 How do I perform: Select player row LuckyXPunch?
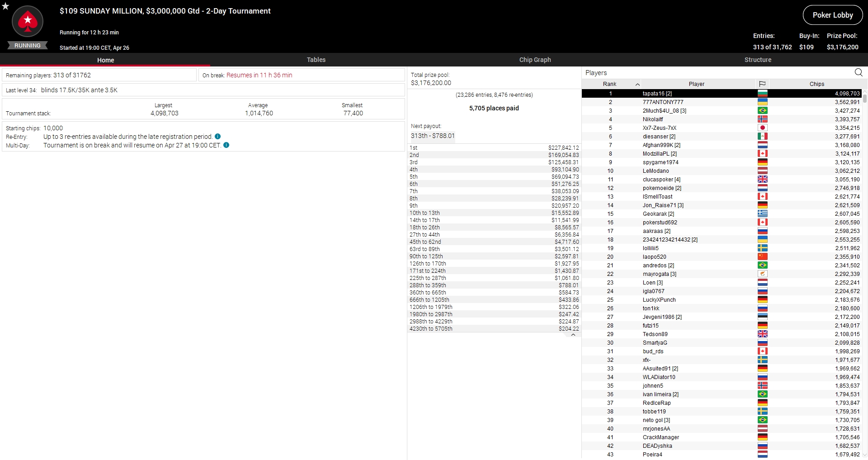click(x=722, y=300)
